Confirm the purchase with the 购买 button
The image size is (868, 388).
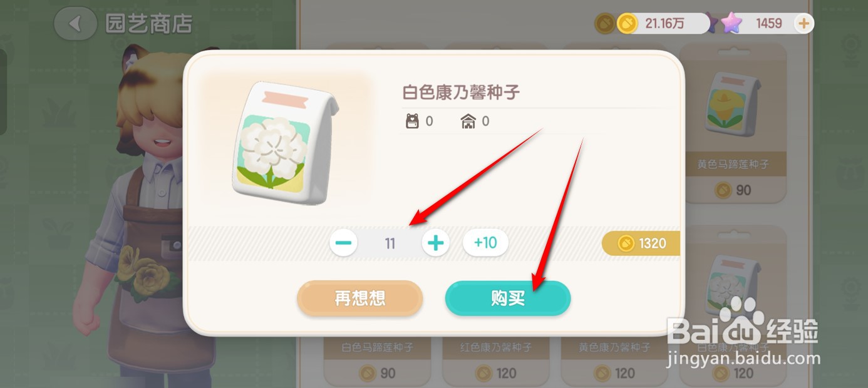click(x=508, y=299)
